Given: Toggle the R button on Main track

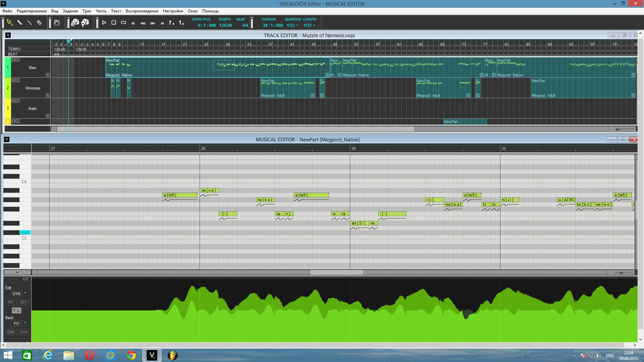Looking at the screenshot, I should click(x=48, y=75).
